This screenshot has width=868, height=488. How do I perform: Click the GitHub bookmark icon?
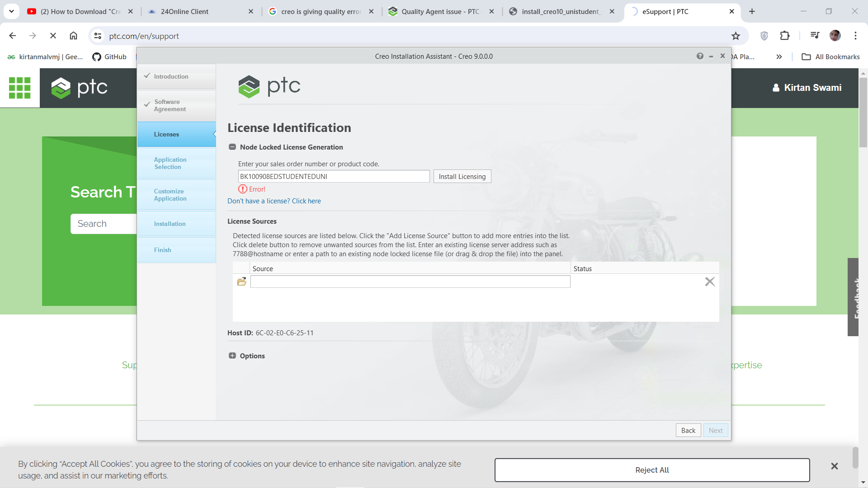pyautogui.click(x=96, y=57)
